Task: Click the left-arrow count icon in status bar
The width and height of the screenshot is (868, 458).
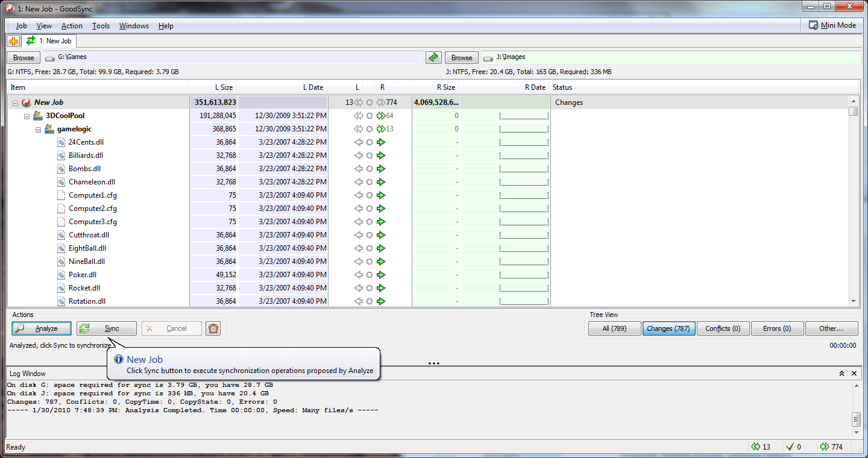Action: pyautogui.click(x=756, y=447)
